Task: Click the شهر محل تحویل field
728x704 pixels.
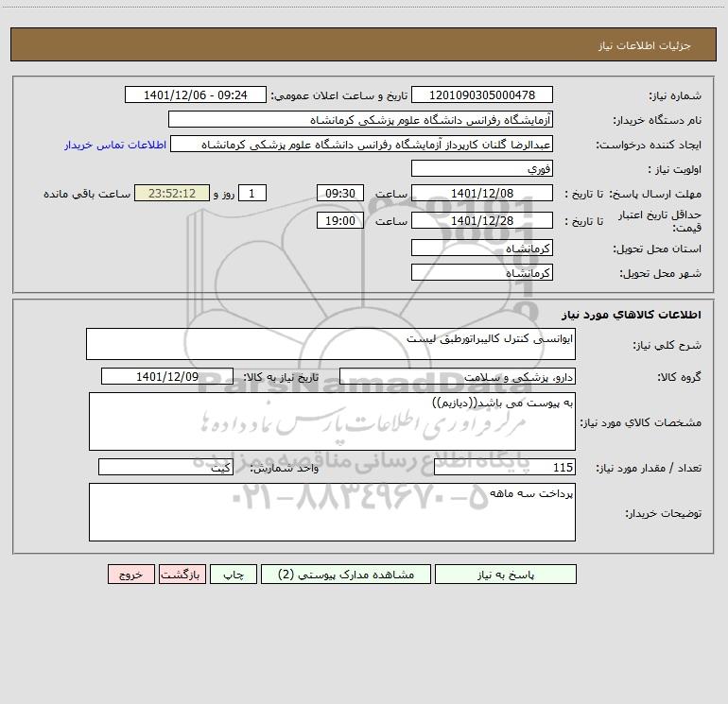Action: pyautogui.click(x=482, y=272)
